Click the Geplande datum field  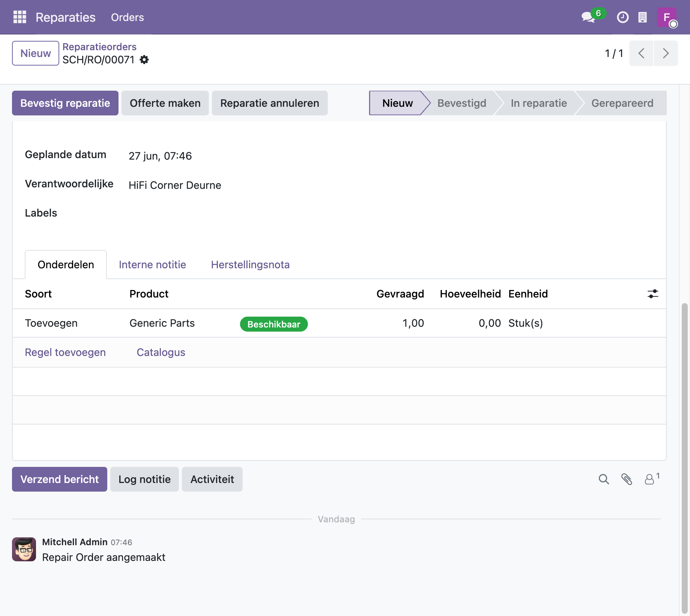click(160, 156)
